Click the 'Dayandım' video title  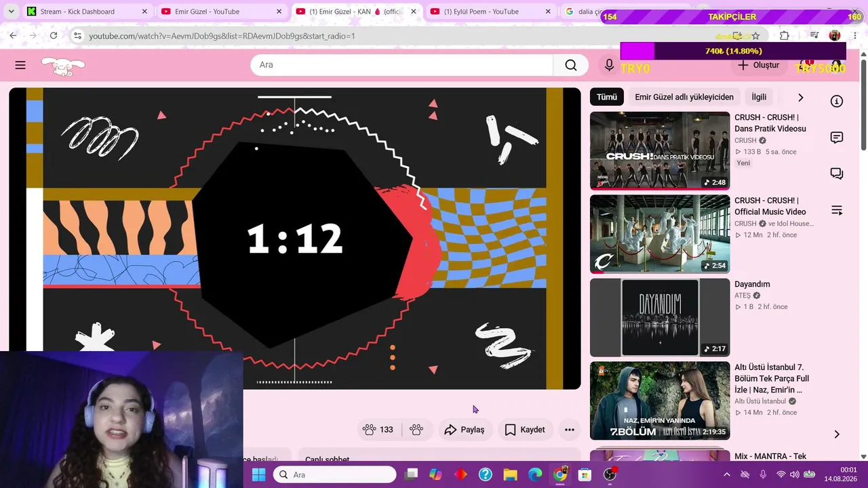click(x=752, y=284)
